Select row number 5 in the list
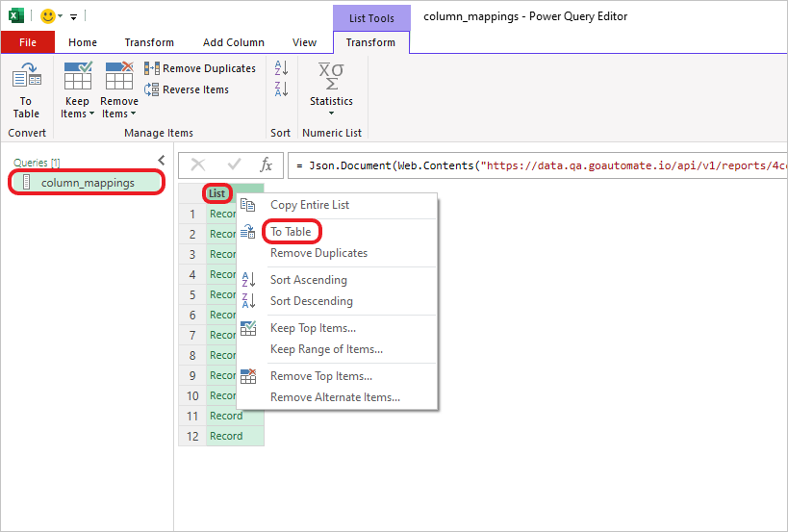 tap(192, 295)
